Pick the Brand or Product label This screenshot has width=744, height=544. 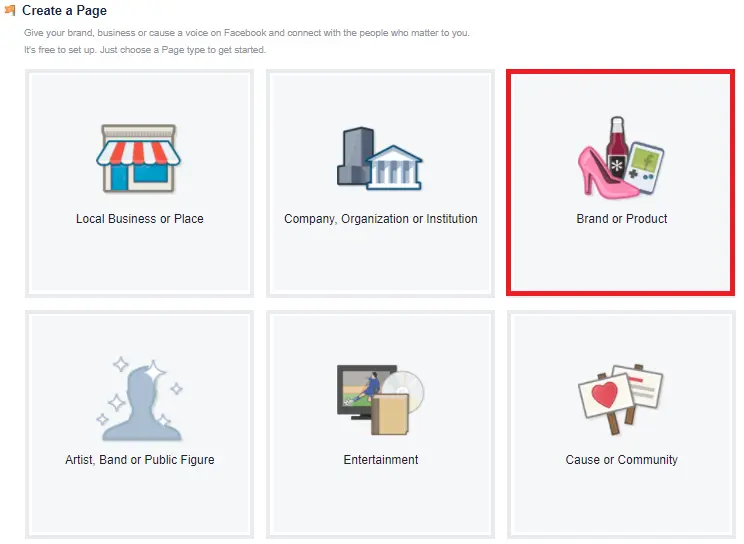click(622, 219)
